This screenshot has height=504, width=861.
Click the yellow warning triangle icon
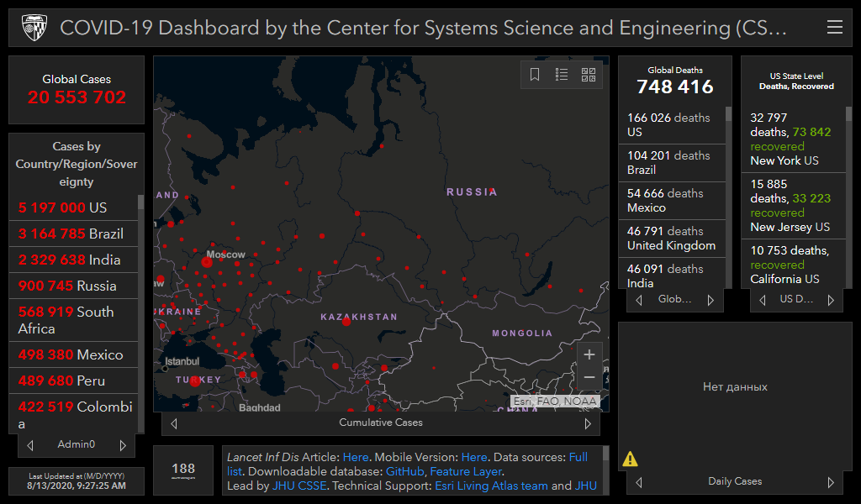pos(630,459)
